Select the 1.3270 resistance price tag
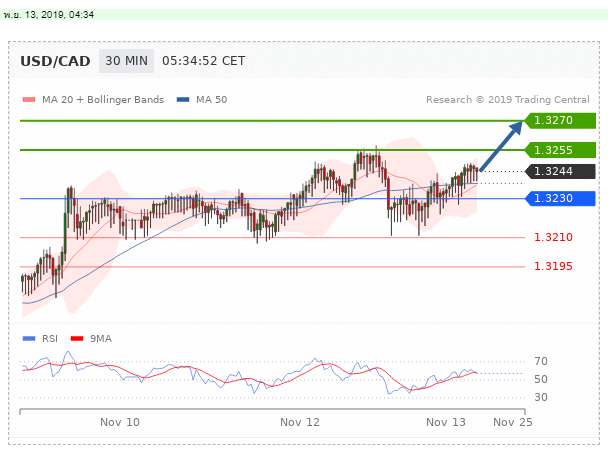608x454 pixels. click(560, 121)
